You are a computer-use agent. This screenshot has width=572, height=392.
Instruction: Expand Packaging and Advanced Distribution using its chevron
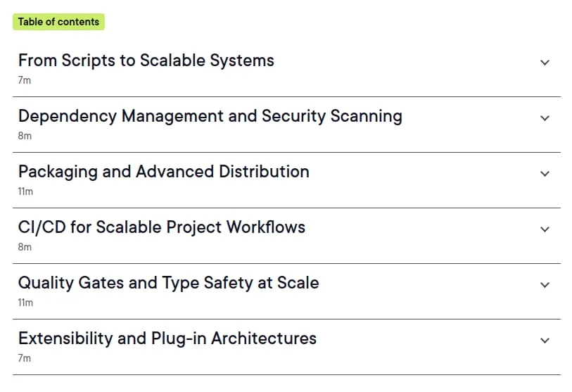click(x=545, y=173)
